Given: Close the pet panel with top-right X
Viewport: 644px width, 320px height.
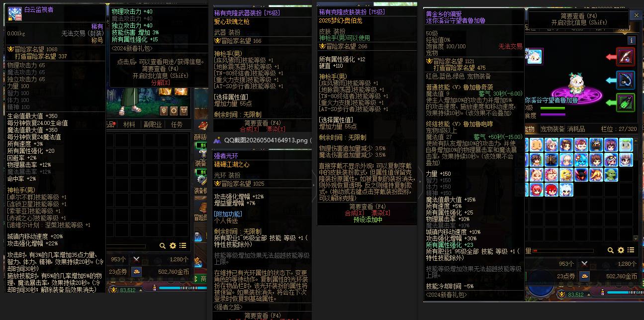Looking at the screenshot, I should [637, 15].
